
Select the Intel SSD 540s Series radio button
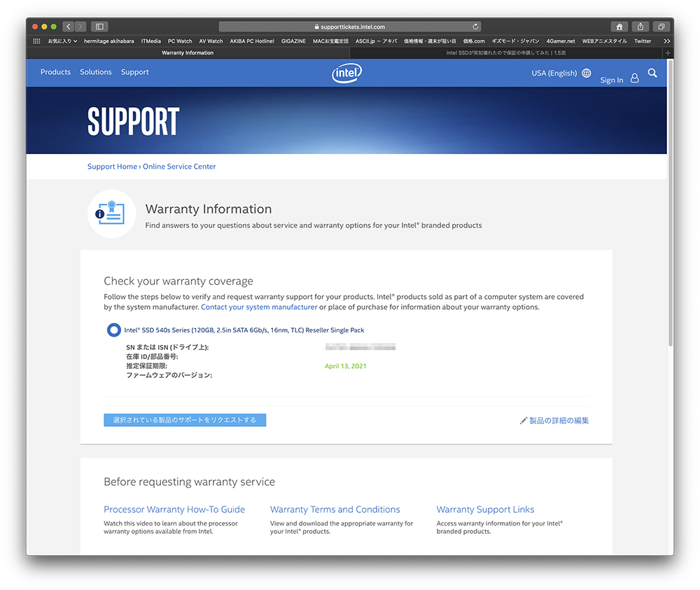(114, 330)
